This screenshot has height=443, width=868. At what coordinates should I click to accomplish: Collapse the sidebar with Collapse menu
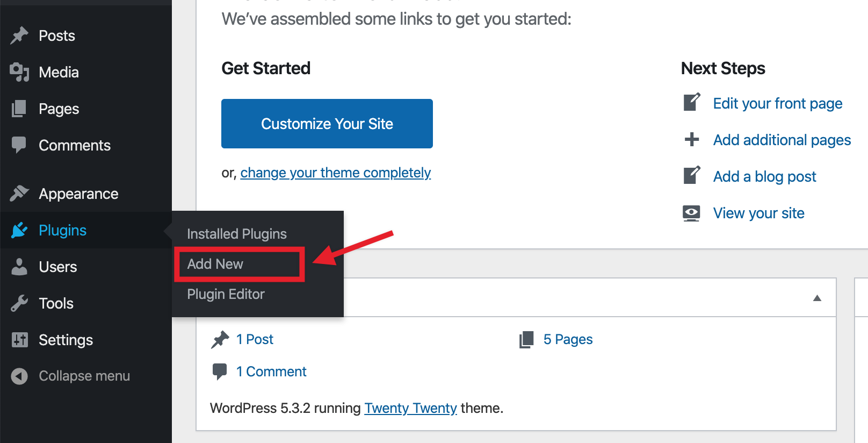coord(84,376)
